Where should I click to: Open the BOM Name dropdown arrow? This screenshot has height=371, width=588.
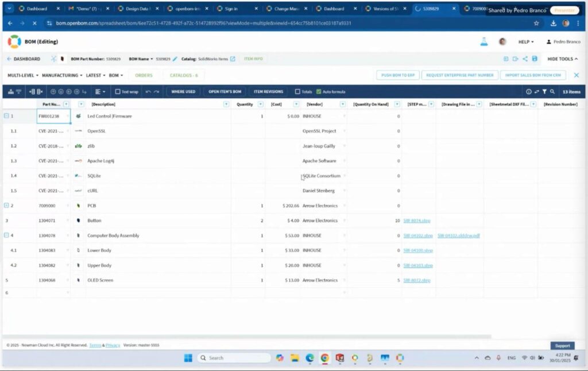pos(152,59)
